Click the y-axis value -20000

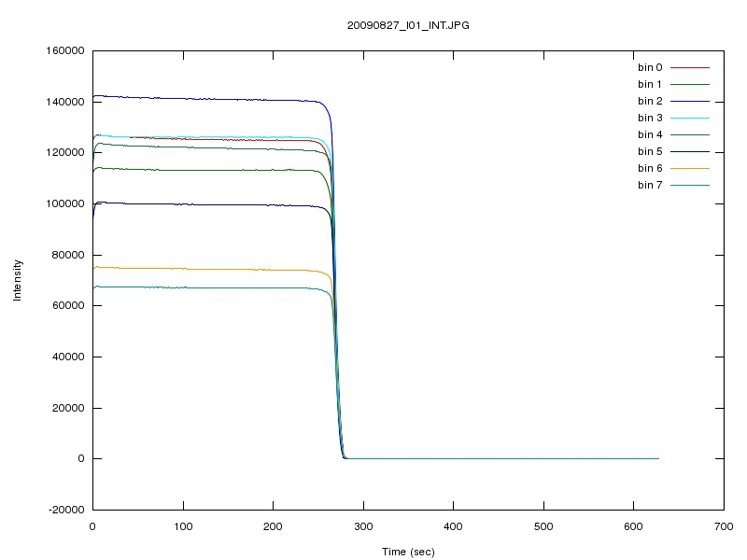(66, 510)
